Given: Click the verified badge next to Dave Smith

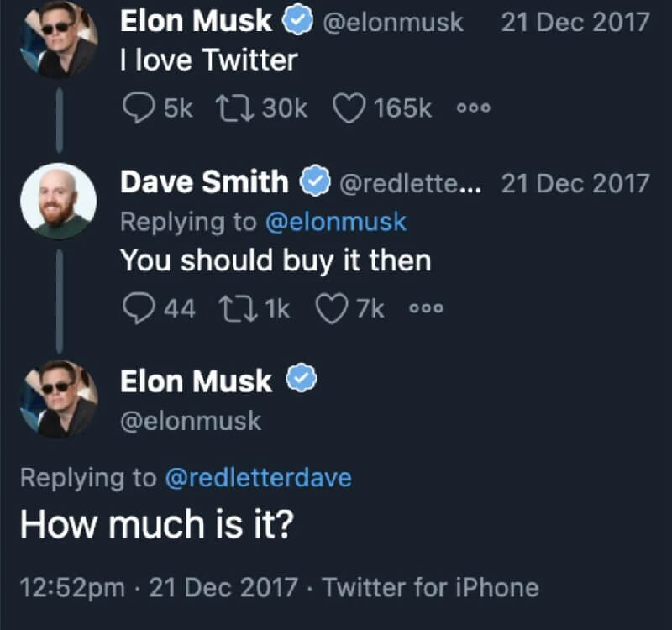Looking at the screenshot, I should (315, 181).
